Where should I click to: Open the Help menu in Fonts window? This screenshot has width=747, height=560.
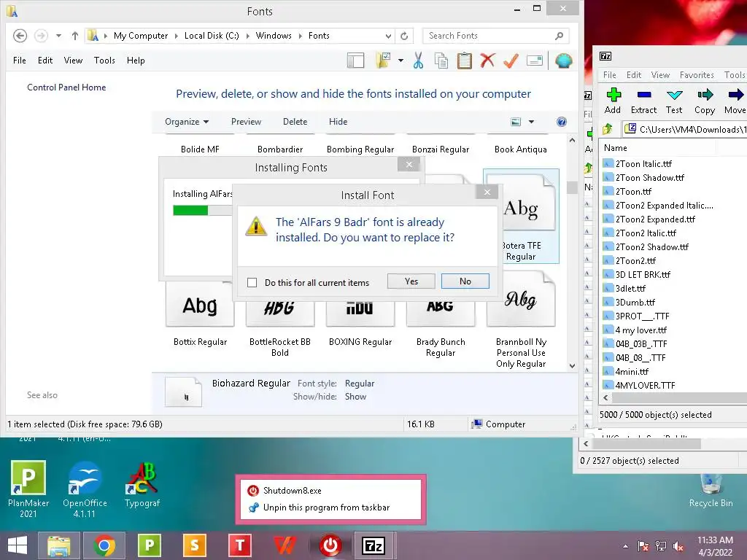tap(136, 61)
